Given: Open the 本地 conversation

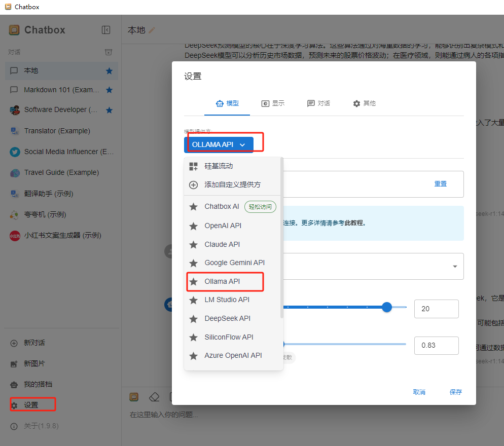Looking at the screenshot, I should point(61,70).
